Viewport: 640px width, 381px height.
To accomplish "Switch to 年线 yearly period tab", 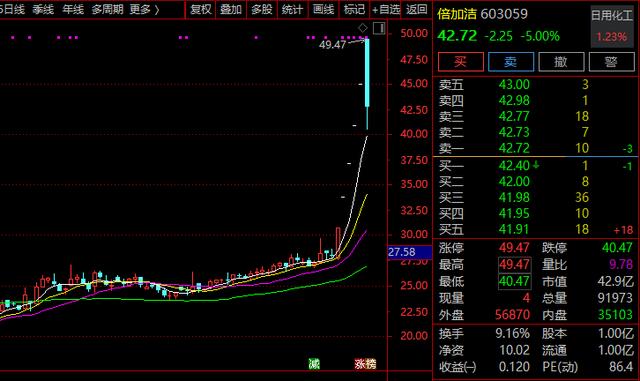I will [x=73, y=9].
